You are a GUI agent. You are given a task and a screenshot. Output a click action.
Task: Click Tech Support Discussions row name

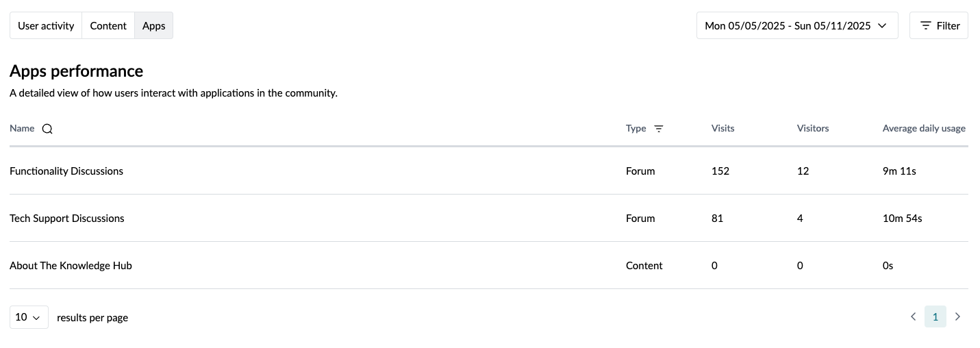(x=67, y=218)
